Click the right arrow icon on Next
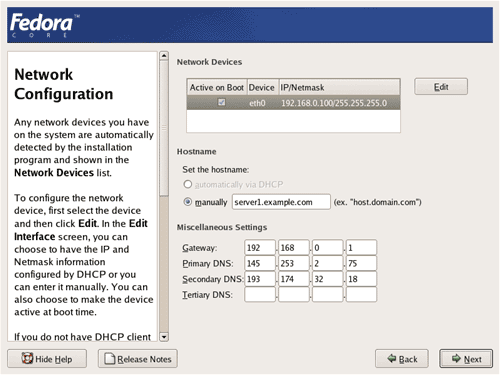The width and height of the screenshot is (500, 375). [456, 358]
